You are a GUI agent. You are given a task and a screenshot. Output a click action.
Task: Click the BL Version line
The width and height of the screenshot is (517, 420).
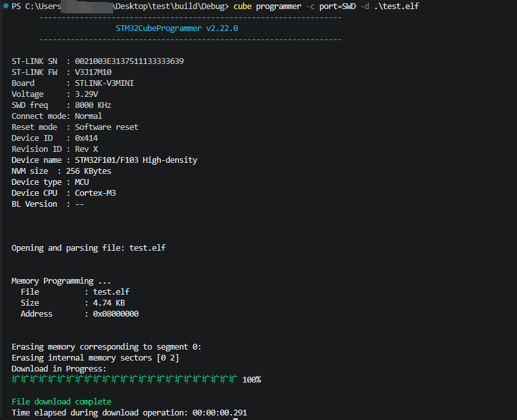click(47, 204)
